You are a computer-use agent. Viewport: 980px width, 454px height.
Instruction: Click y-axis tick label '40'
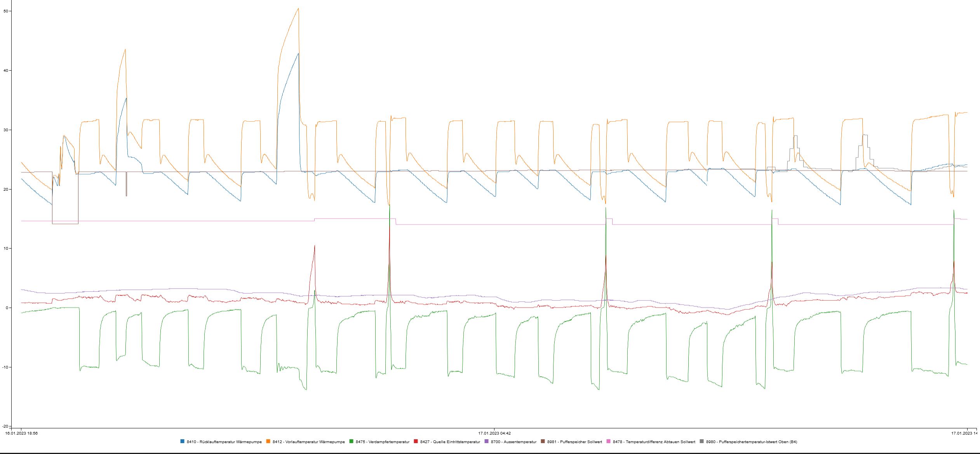[x=5, y=71]
